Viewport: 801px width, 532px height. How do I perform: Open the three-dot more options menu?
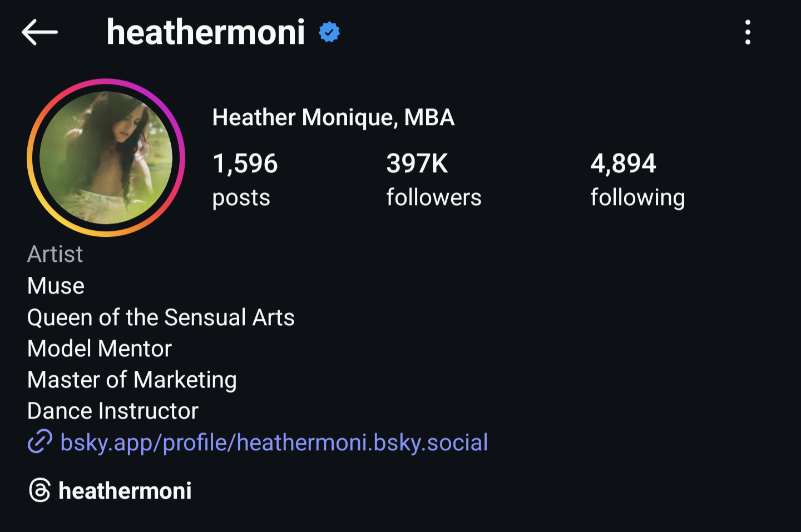[x=748, y=32]
